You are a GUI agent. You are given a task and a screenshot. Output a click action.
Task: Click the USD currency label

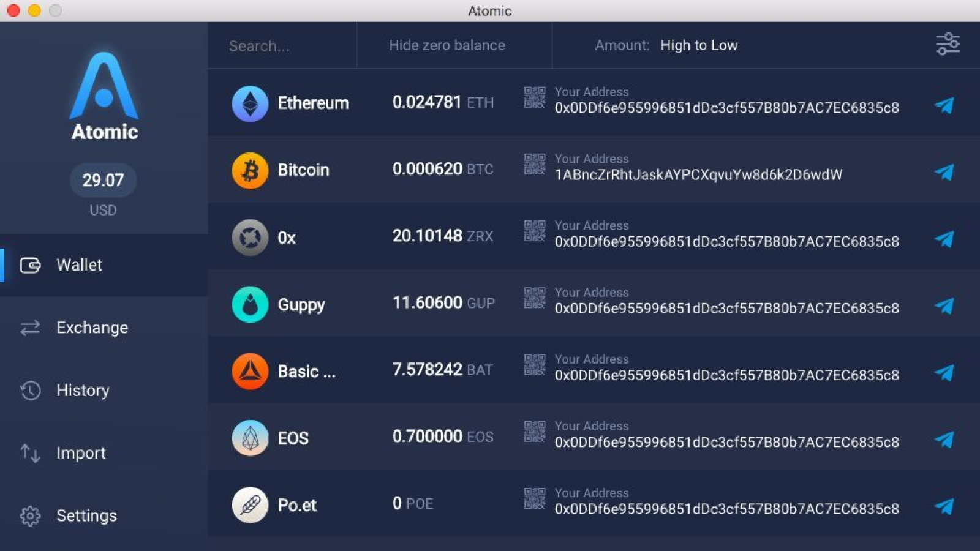point(103,211)
